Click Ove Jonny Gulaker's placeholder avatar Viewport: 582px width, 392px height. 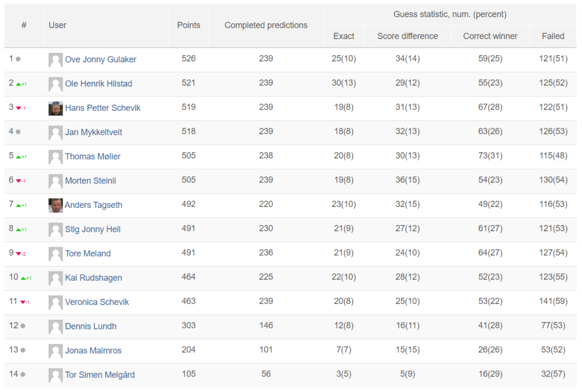56,60
